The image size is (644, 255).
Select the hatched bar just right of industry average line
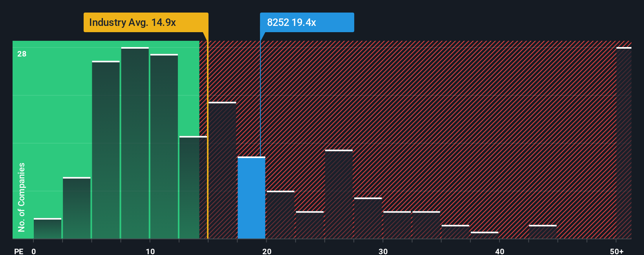click(x=222, y=170)
